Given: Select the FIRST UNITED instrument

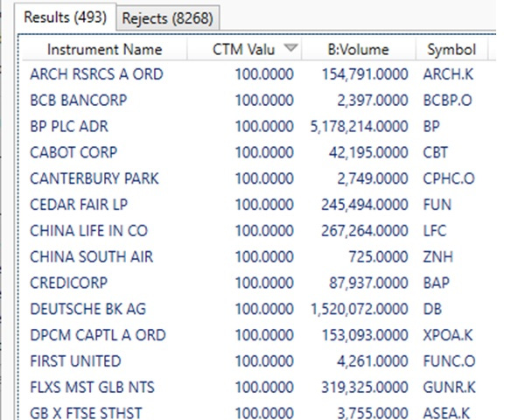Looking at the screenshot, I should [75, 361].
